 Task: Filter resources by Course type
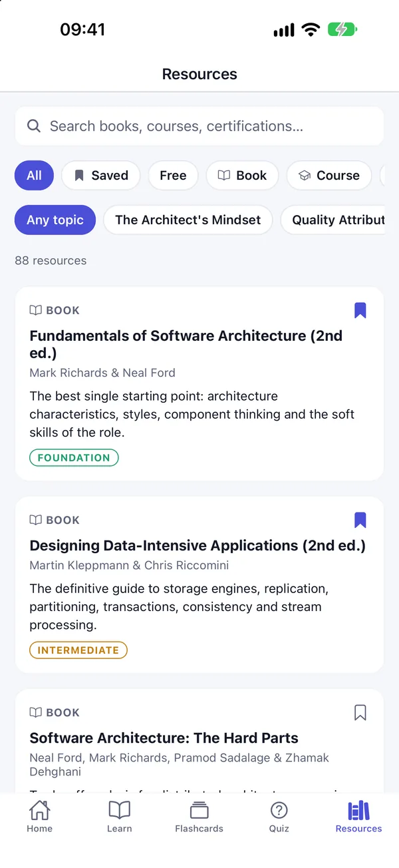point(329,176)
